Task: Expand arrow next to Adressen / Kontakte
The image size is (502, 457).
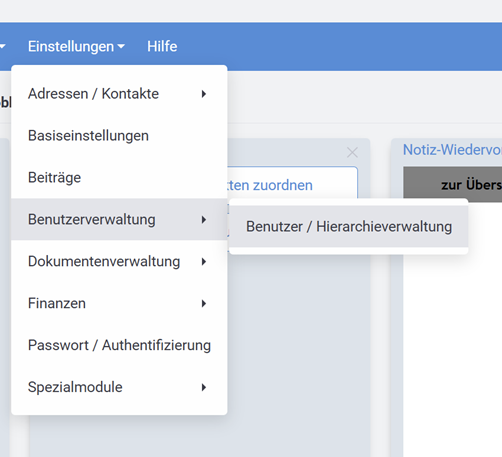Action: (204, 94)
